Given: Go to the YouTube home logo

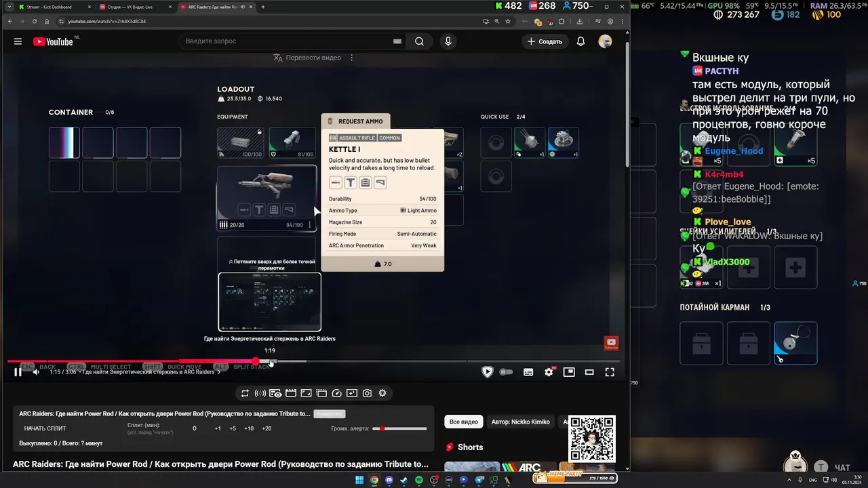Looking at the screenshot, I should (53, 41).
